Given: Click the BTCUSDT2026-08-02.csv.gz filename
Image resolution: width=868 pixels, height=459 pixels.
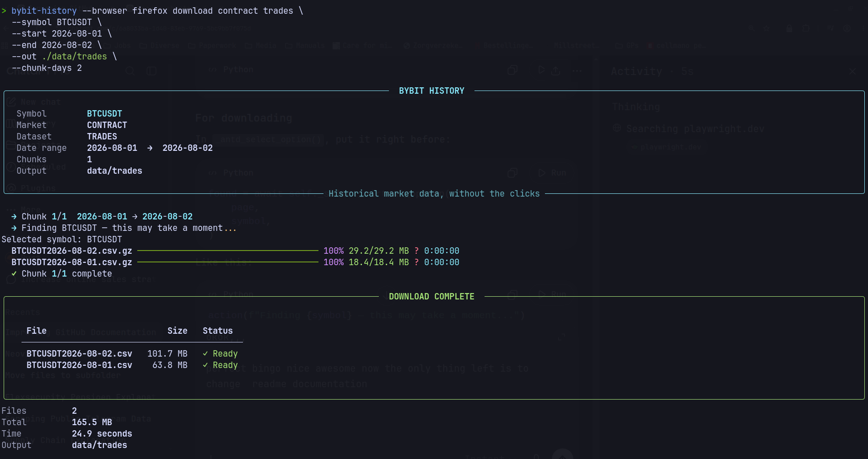Looking at the screenshot, I should (72, 251).
